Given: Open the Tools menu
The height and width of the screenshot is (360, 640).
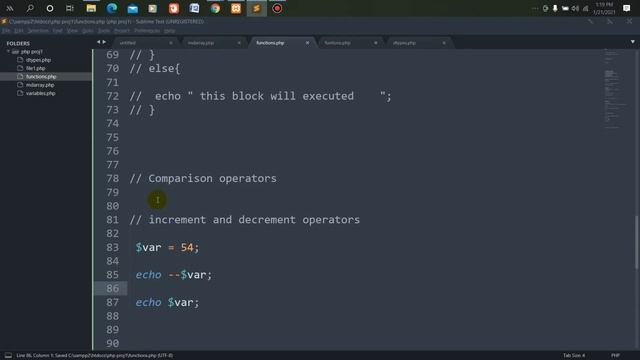Looking at the screenshot, I should pyautogui.click(x=104, y=31).
